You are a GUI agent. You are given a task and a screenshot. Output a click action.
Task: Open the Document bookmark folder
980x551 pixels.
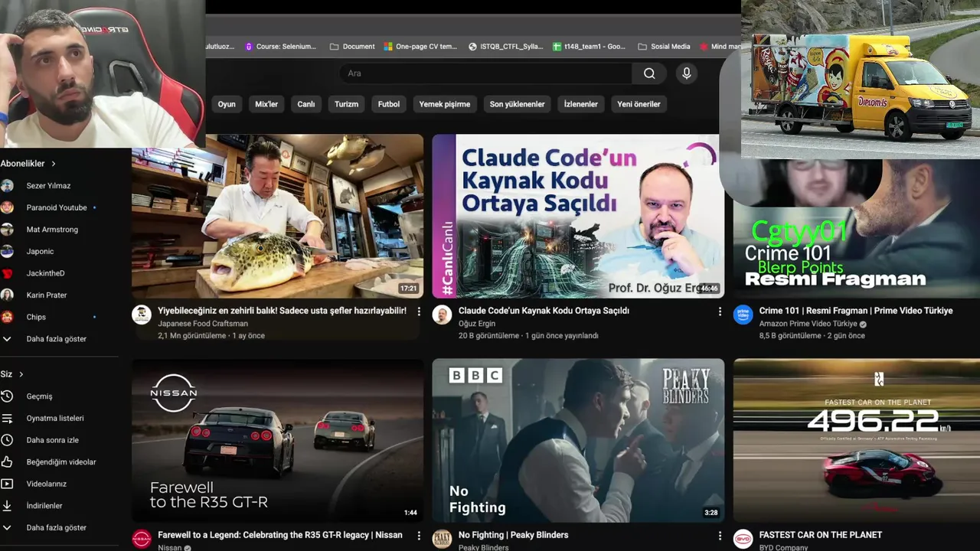(352, 47)
